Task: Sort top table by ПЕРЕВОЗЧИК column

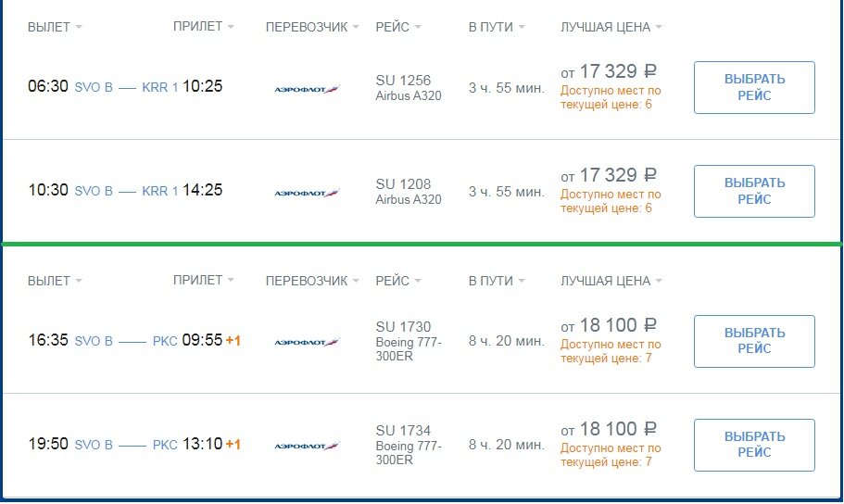Action: click(312, 27)
